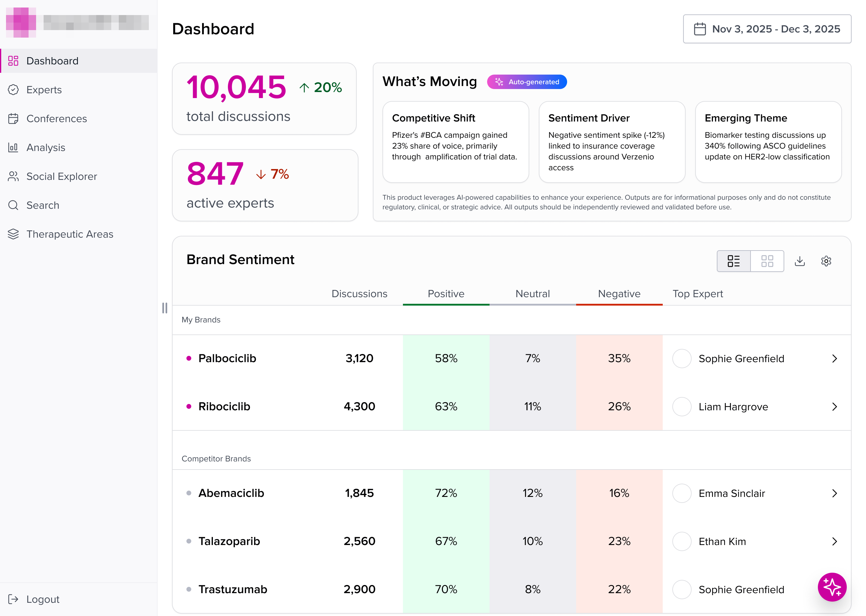Open Ethan Kim expert profile
Screen dimensions: 866x616
tap(722, 541)
